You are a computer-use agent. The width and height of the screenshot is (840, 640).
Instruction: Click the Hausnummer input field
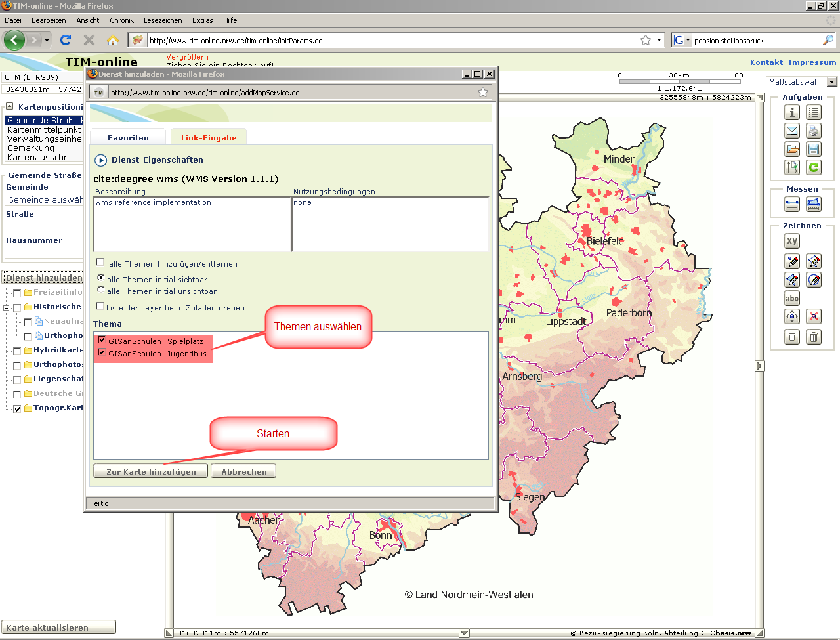tap(45, 253)
